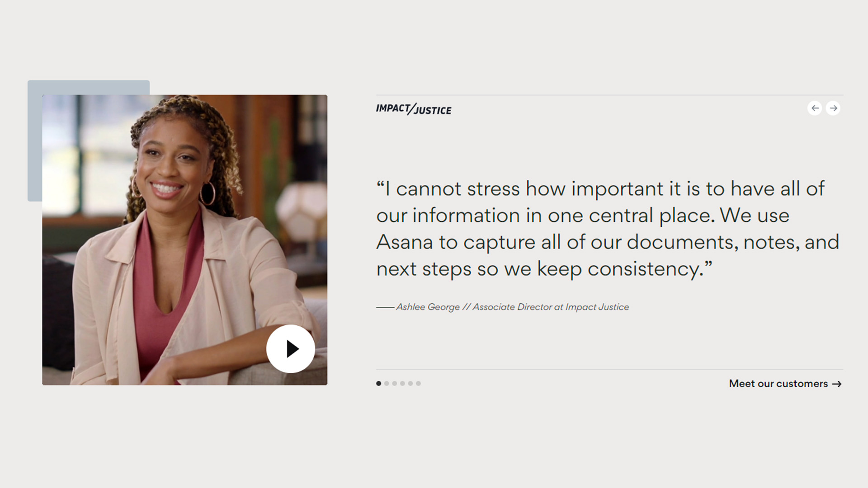
Task: Click the arrow icon beside Meet our customers
Action: (837, 384)
